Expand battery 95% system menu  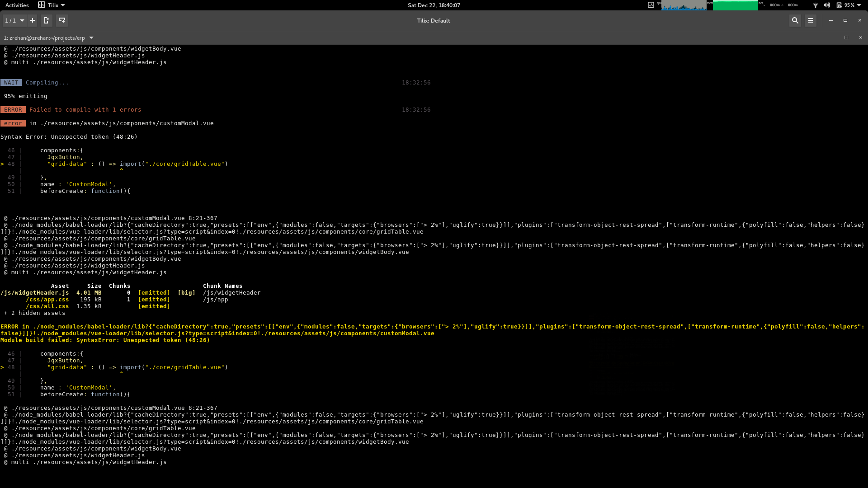click(849, 5)
